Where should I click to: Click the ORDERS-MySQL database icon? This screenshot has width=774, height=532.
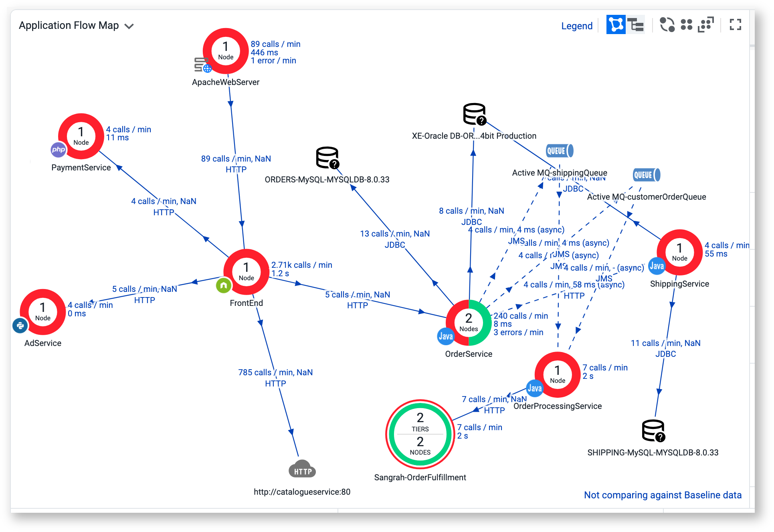click(x=327, y=158)
